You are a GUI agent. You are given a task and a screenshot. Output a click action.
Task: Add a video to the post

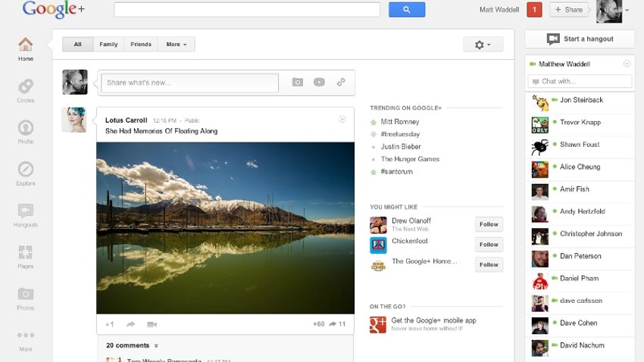click(x=319, y=82)
